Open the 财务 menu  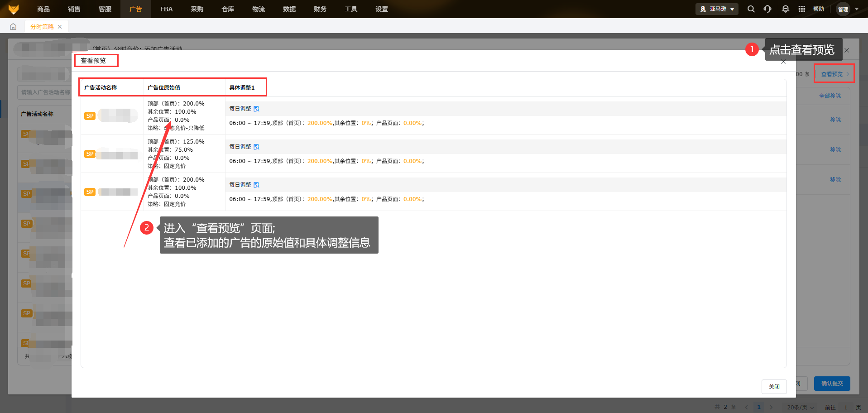click(320, 9)
